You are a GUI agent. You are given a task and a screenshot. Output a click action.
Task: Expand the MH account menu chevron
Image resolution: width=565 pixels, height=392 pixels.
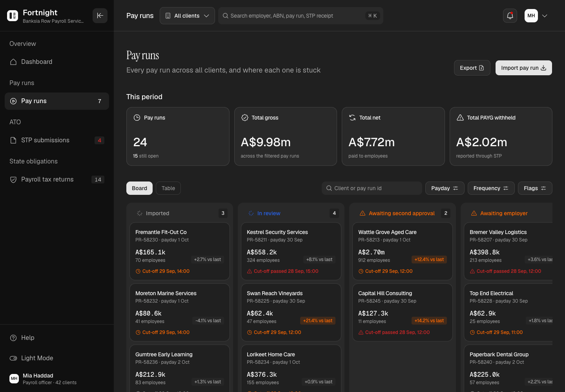click(545, 16)
